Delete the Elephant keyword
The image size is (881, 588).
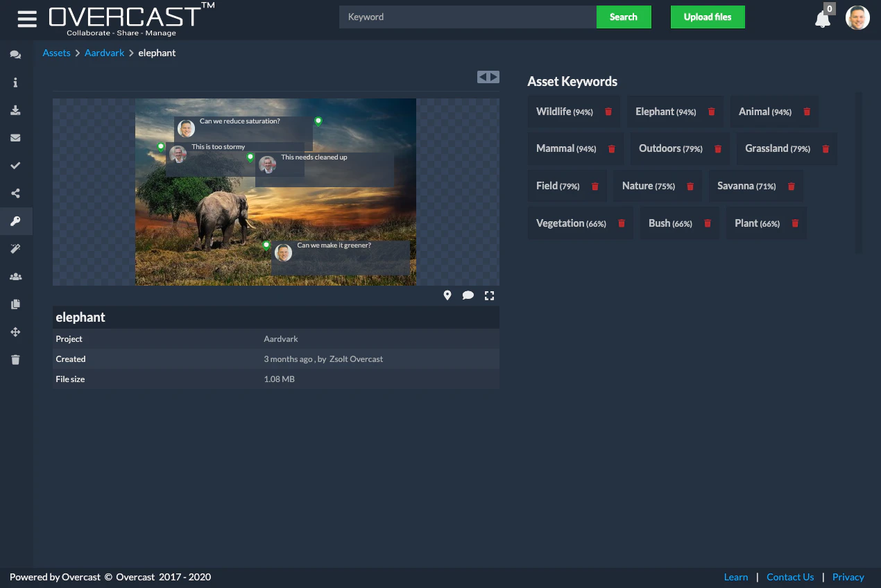click(x=711, y=112)
